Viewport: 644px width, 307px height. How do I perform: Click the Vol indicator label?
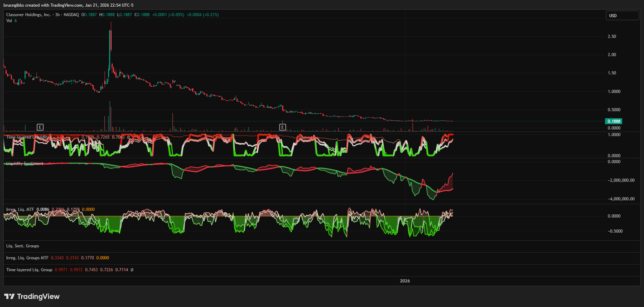tap(9, 21)
